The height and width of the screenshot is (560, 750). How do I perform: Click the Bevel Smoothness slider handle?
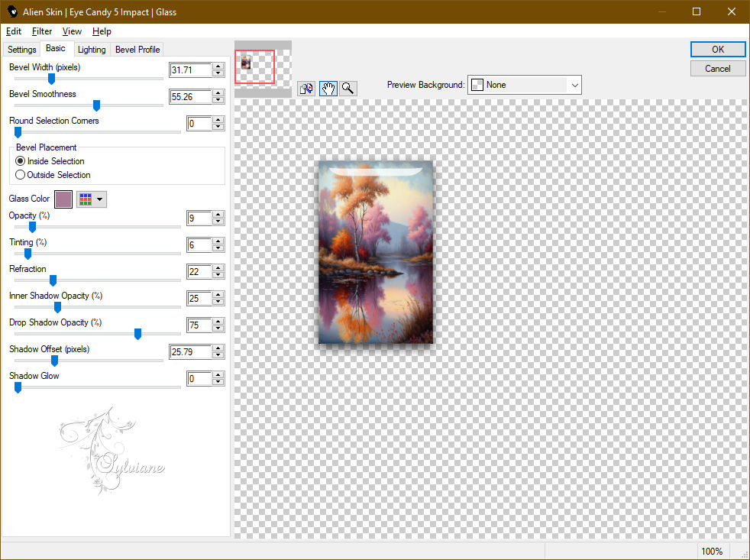point(96,105)
